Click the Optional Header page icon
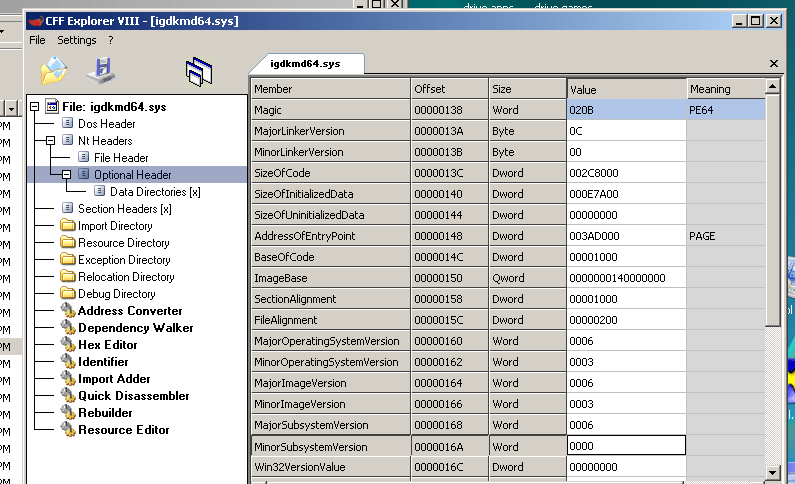Image resolution: width=795 pixels, height=484 pixels. pyautogui.click(x=83, y=174)
